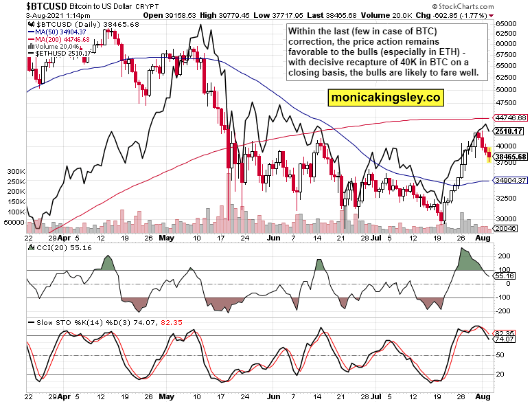Select the 44746.68 MA(200) price label
Viewport: 532px width, 404px height.
click(x=511, y=117)
